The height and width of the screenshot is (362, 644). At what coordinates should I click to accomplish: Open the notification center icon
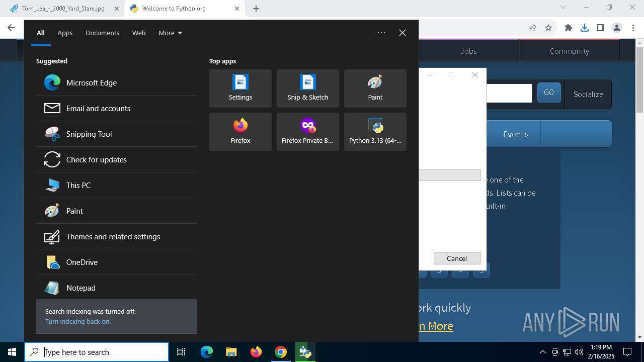(x=627, y=352)
